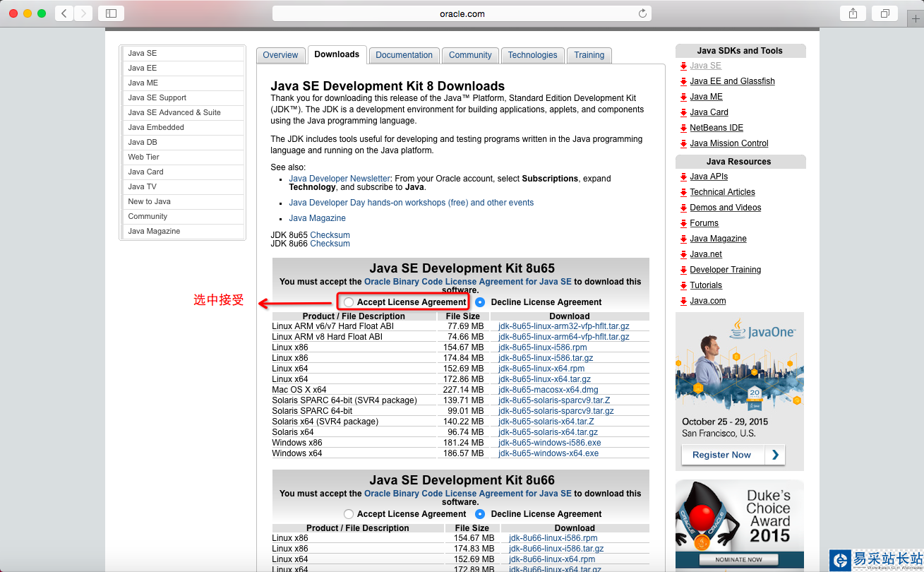Open the Java Developer Day workshops link
Viewport: 924px width, 572px height.
[412, 203]
